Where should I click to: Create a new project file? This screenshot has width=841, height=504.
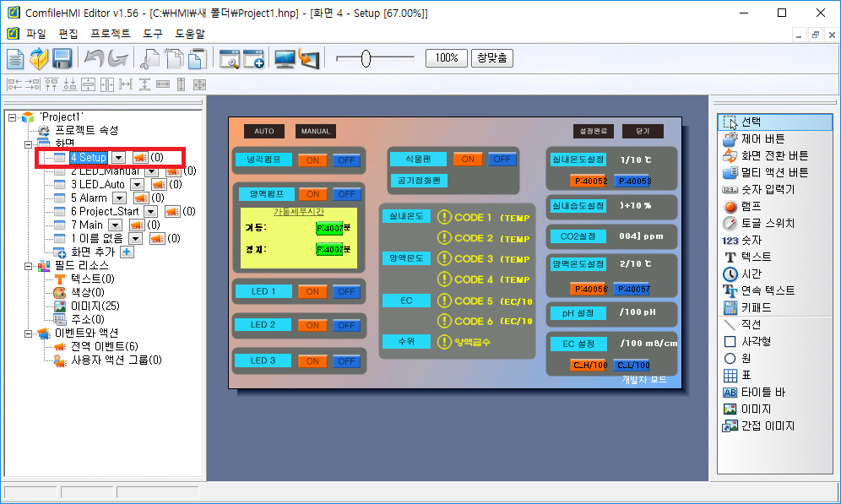tap(16, 58)
